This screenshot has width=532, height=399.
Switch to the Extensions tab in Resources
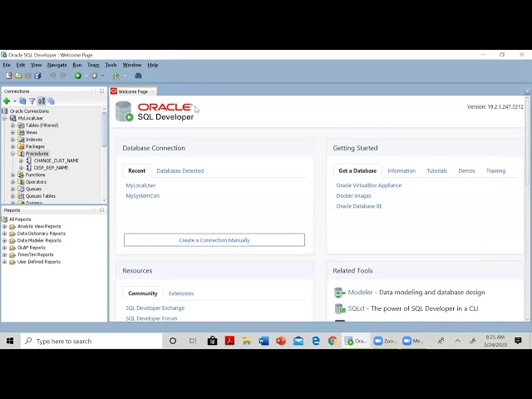pos(181,293)
